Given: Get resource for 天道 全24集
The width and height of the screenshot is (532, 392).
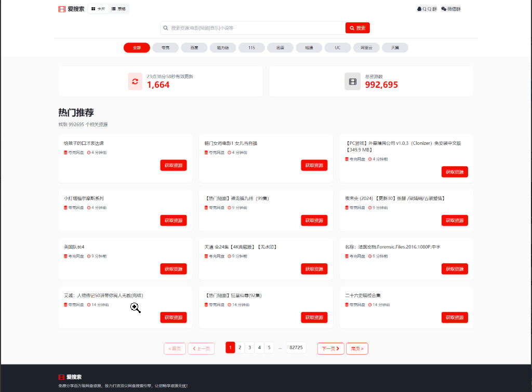Looking at the screenshot, I should pos(314,269).
